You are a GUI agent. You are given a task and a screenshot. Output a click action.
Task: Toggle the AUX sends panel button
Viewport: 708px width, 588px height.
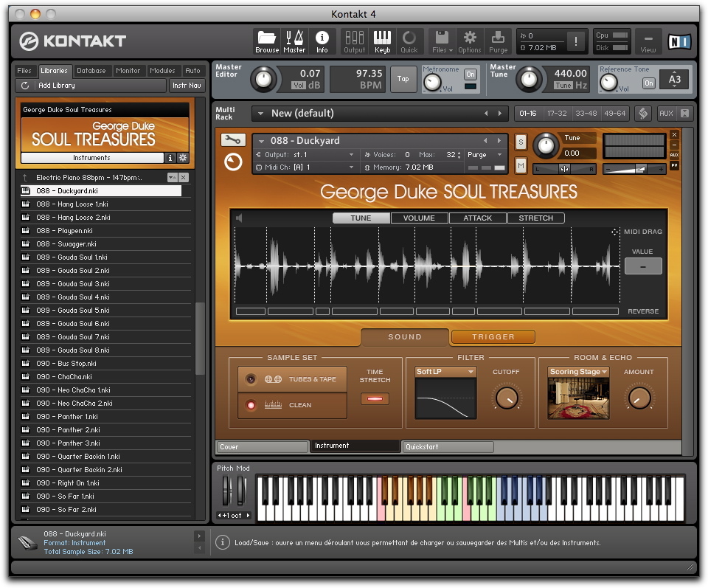(666, 114)
